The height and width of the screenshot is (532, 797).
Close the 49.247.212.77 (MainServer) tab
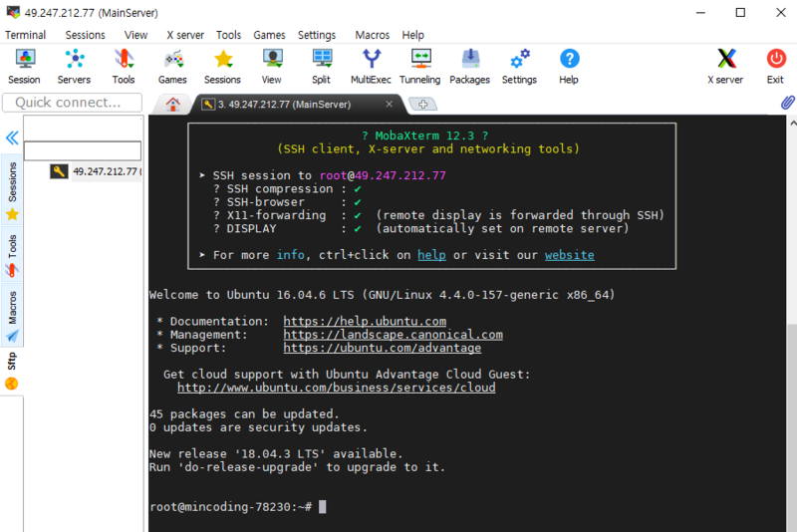click(389, 105)
